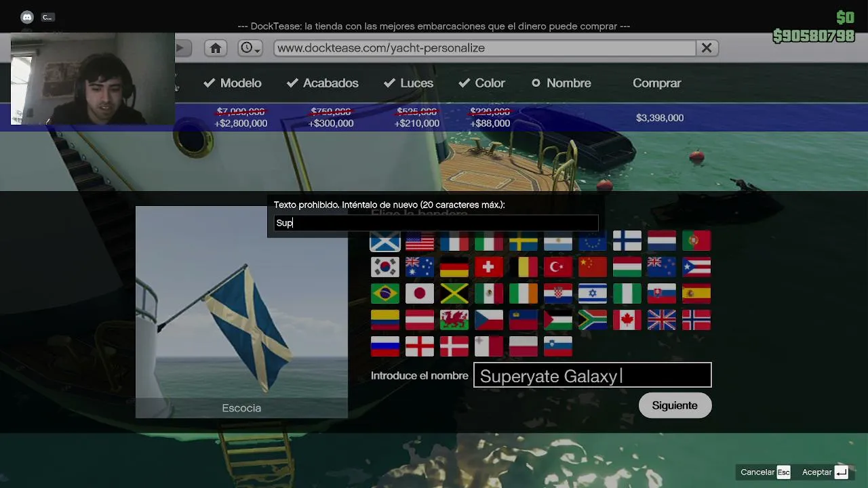Close the DockTease browser with the X

coord(707,48)
